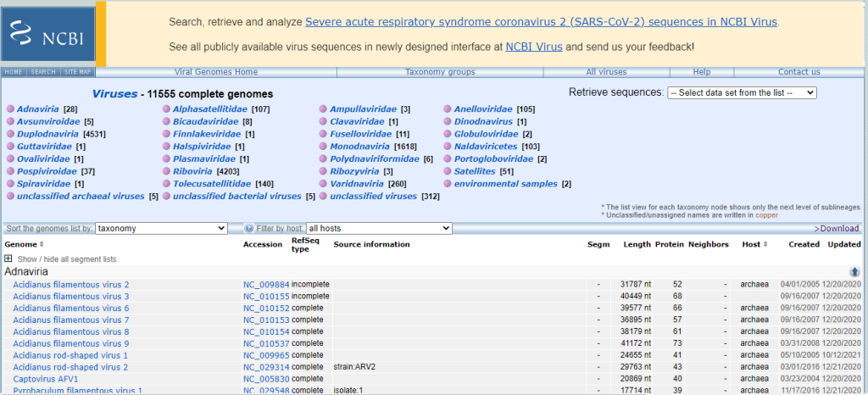This screenshot has height=395, width=868.
Task: Open the HOME navigation item
Action: click(14, 72)
